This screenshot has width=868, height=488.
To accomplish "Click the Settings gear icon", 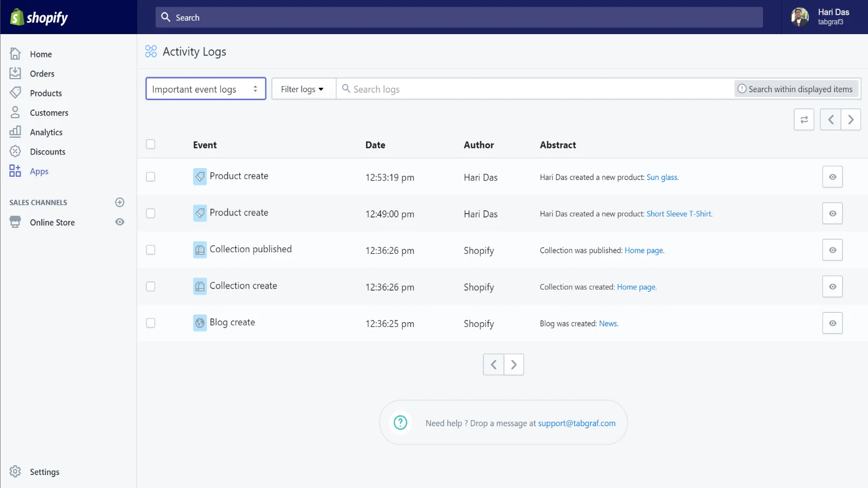I will click(15, 472).
